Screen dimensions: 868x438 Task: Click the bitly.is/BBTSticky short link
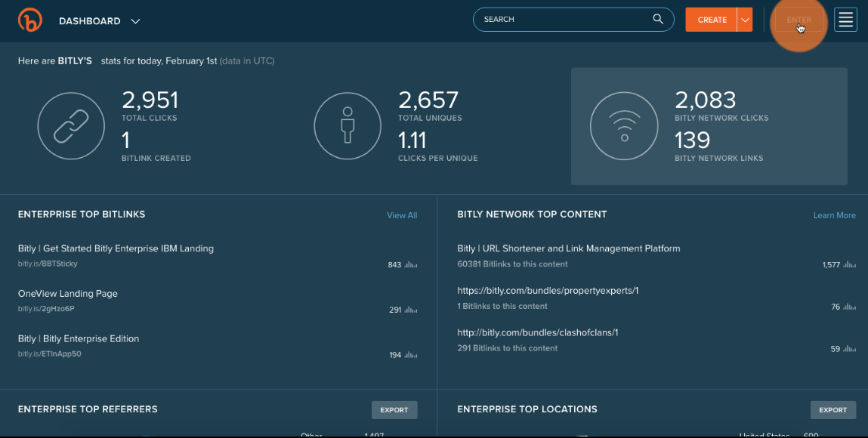(48, 264)
